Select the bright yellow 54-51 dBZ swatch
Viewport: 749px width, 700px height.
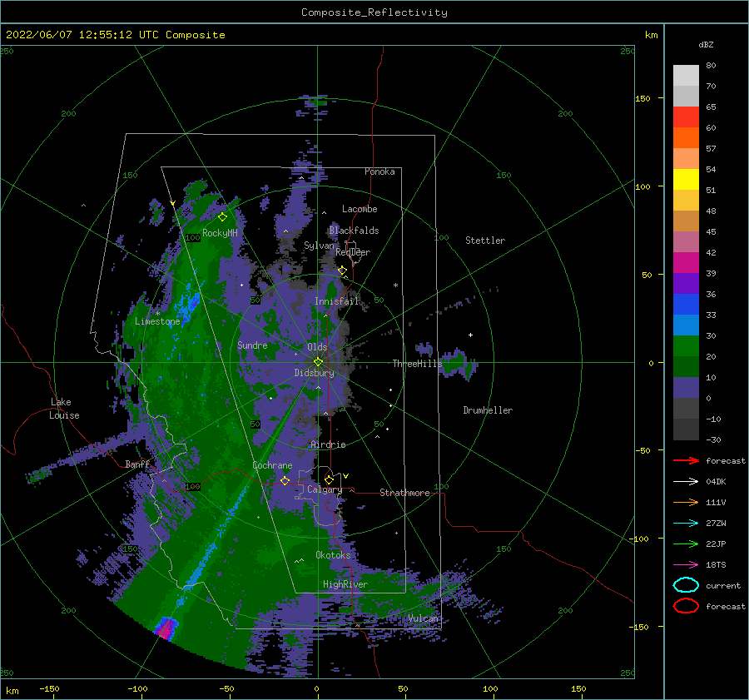pyautogui.click(x=686, y=179)
